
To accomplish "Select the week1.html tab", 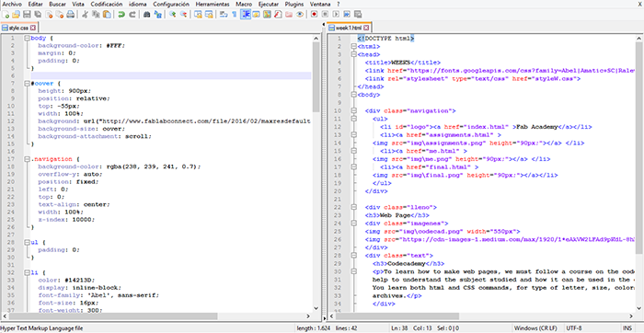I will (x=350, y=28).
